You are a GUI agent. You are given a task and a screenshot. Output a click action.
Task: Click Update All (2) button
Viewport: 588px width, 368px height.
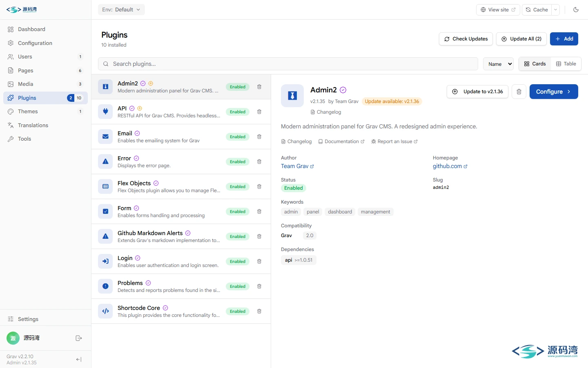[x=521, y=39]
